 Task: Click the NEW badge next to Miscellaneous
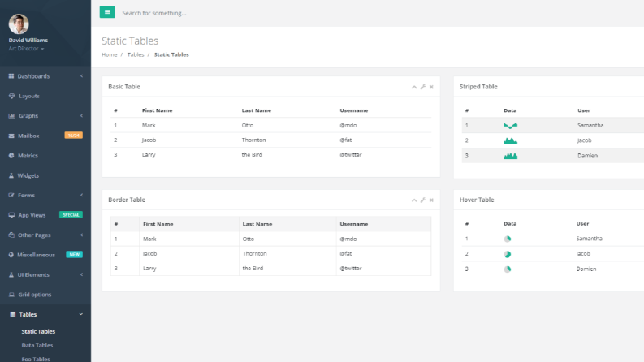(x=75, y=255)
